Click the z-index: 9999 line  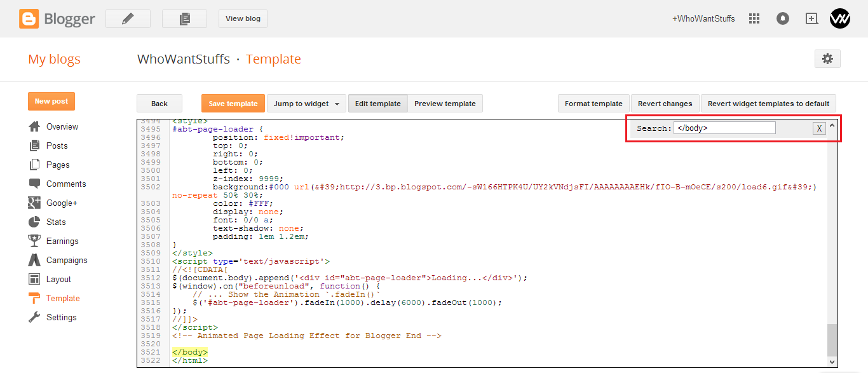coord(248,179)
